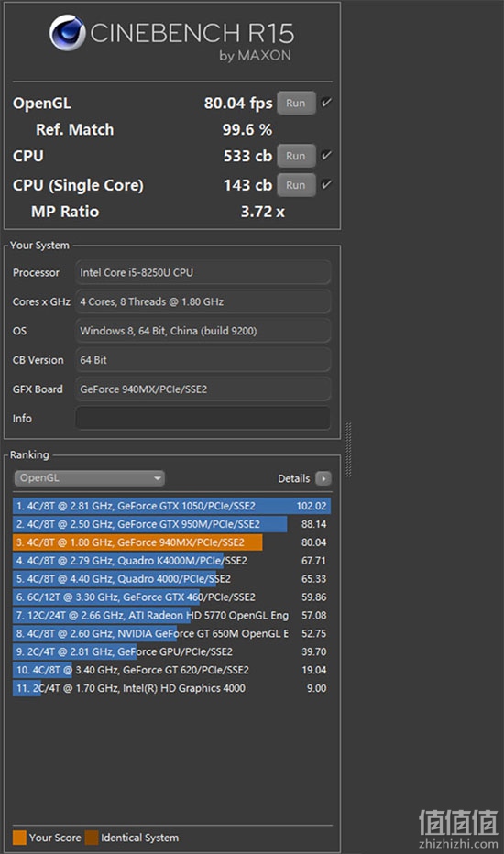504x854 pixels.
Task: Select the ATI Radeon HD 5770 row
Action: [171, 615]
